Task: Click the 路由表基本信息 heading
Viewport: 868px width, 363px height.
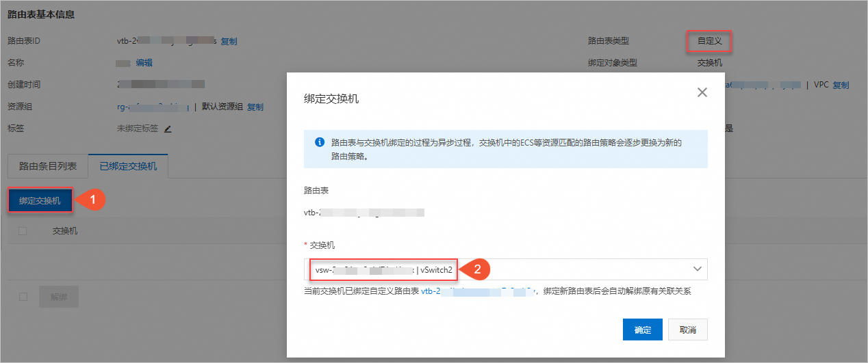Action: (x=41, y=14)
